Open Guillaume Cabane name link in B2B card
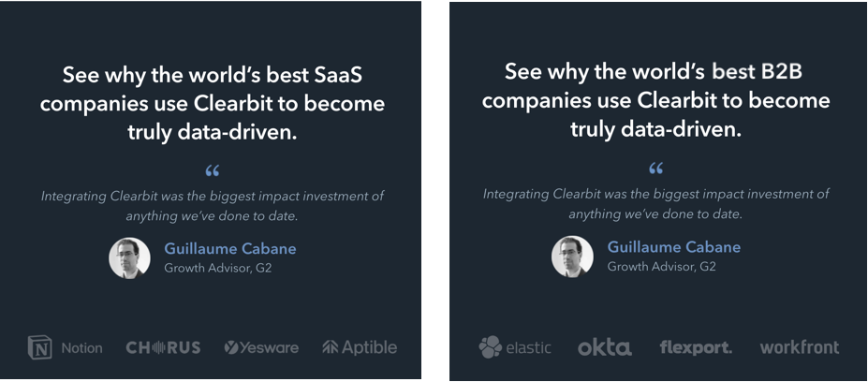Viewport: 868px width, 382px height. (674, 247)
